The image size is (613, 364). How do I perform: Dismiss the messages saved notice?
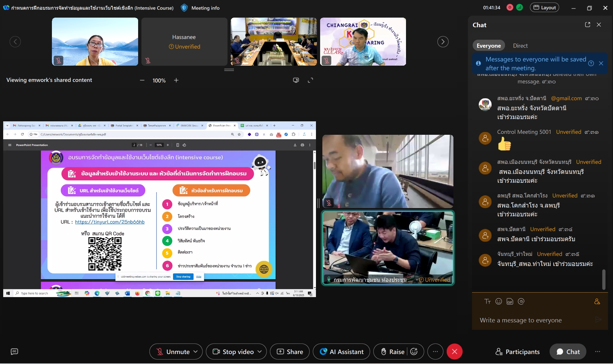coord(601,63)
